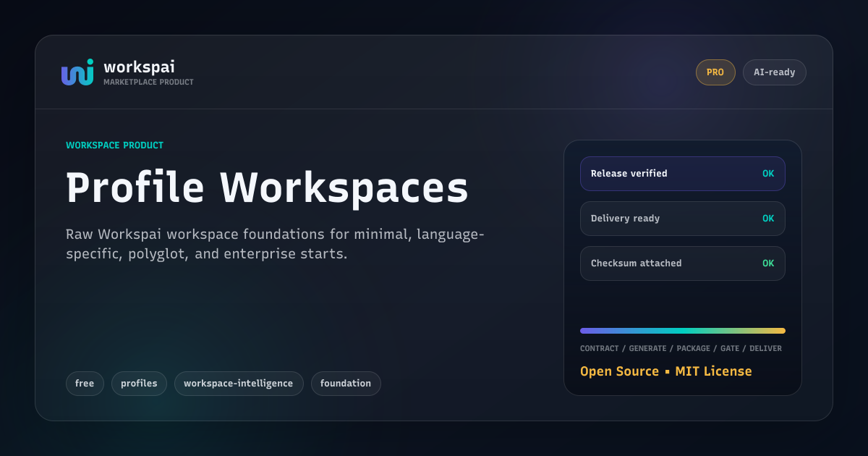Open the Delivery ready status row
This screenshot has width=868, height=456.
[683, 219]
